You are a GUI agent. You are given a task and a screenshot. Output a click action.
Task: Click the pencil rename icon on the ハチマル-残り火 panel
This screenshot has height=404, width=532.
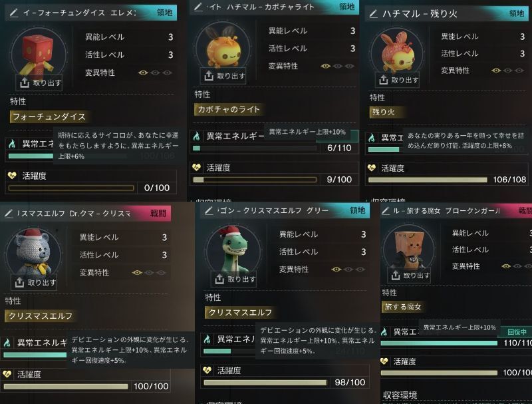(x=373, y=14)
